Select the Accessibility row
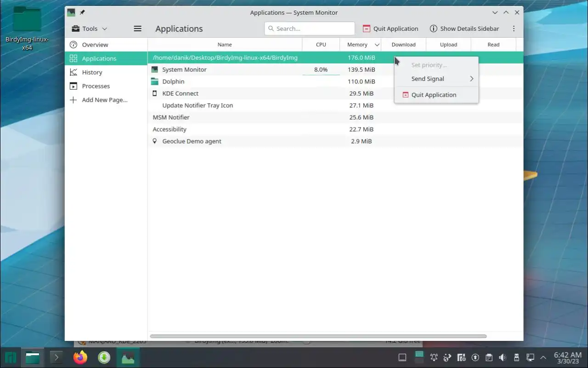The image size is (588, 368). click(335, 129)
